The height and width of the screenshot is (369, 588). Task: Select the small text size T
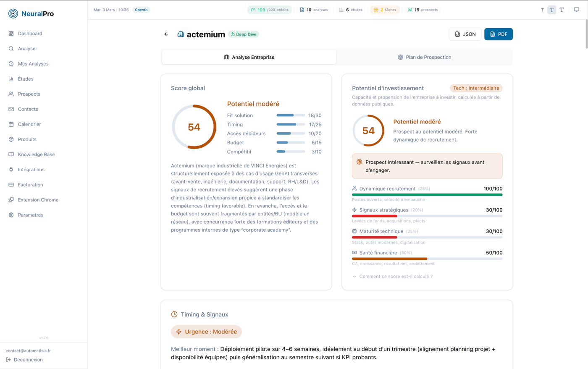(542, 9)
